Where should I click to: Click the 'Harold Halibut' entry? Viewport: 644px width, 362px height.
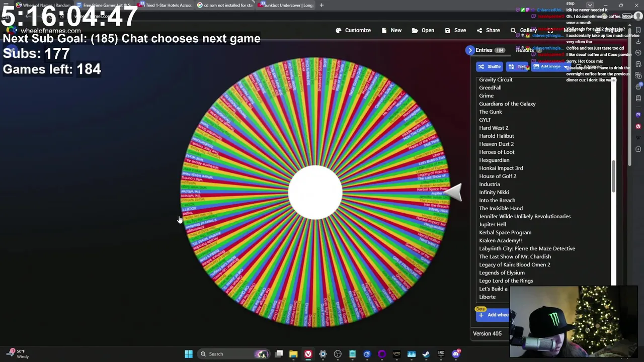click(x=497, y=136)
